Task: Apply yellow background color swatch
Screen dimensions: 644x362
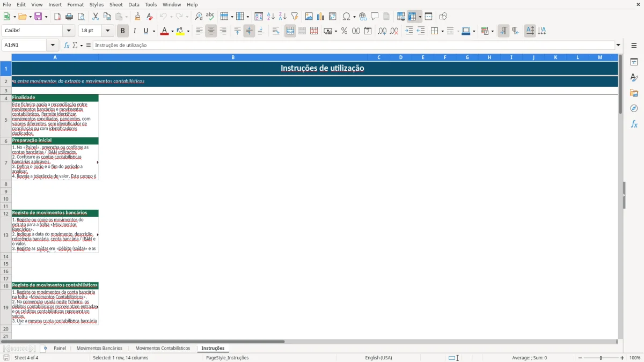Action: point(180,31)
